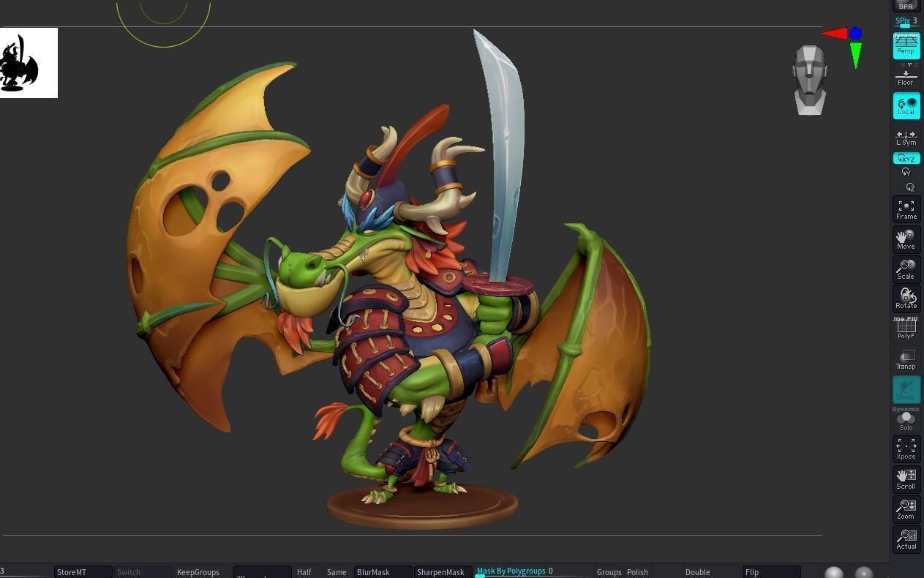The image size is (924, 578).
Task: Toggle Persp perspective mode
Action: pos(906,45)
